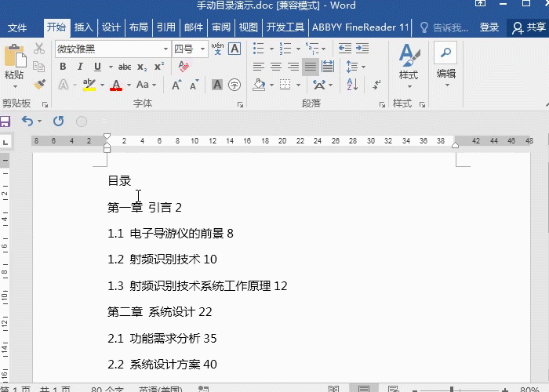The width and height of the screenshot is (549, 392).
Task: Click the Save icon in quick access
Action: click(x=5, y=122)
